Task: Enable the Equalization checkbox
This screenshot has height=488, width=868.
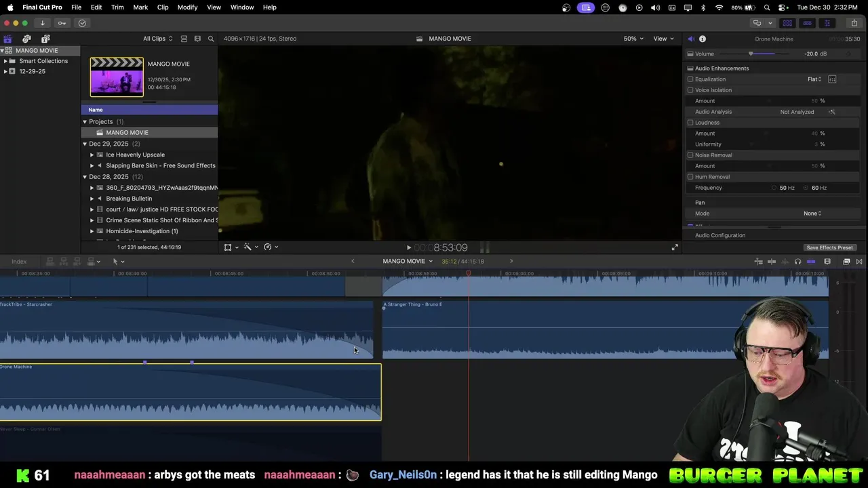Action: (690, 79)
